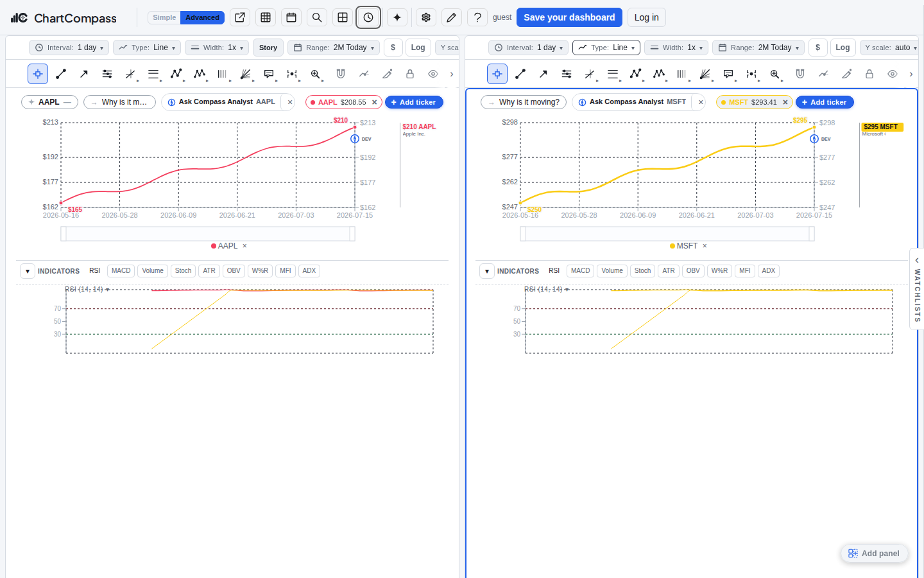Open the help question mark icon
The image size is (924, 578).
pyautogui.click(x=477, y=17)
